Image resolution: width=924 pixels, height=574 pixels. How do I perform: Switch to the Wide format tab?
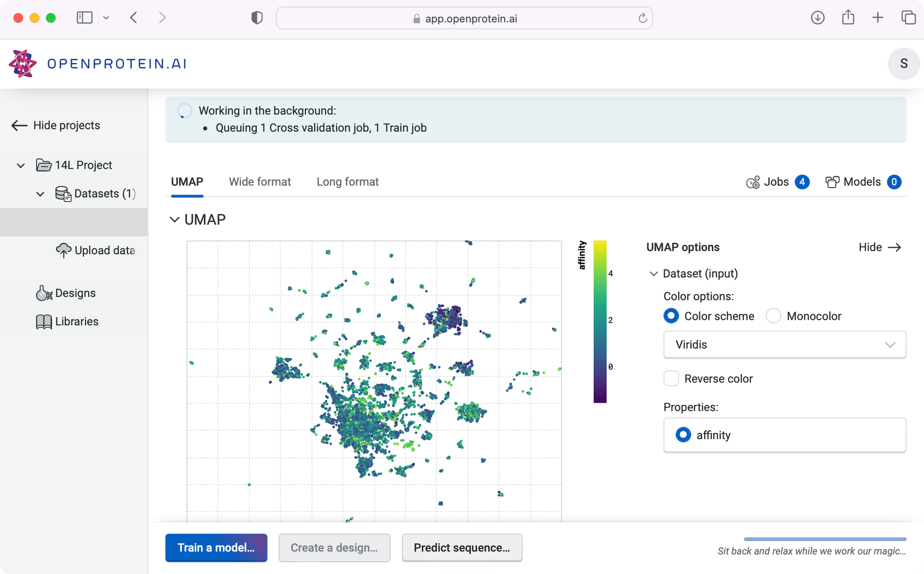click(260, 181)
